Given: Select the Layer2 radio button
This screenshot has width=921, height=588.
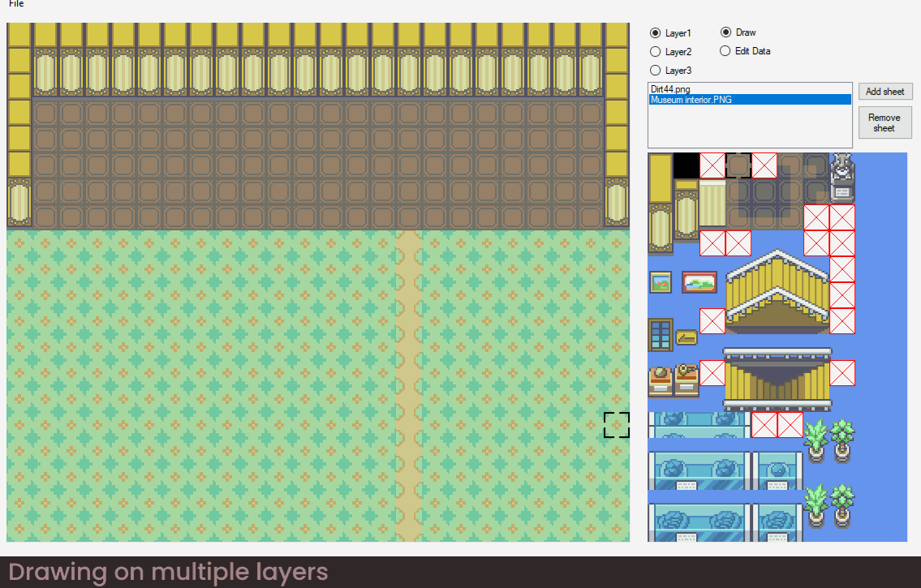Looking at the screenshot, I should pyautogui.click(x=656, y=52).
